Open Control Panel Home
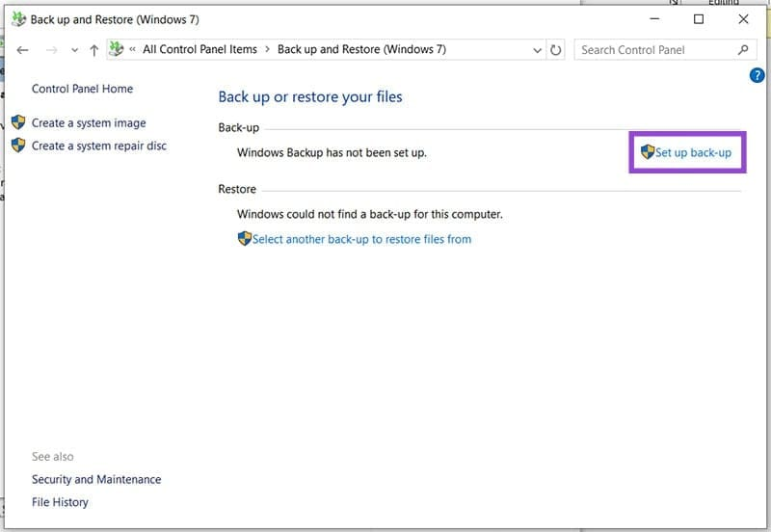Viewport: 771px width, 532px height. click(x=82, y=89)
